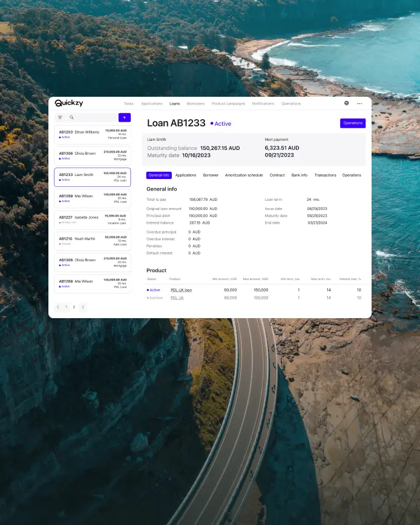Click the blue plus add-loan button
This screenshot has height=525, width=420.
[125, 117]
